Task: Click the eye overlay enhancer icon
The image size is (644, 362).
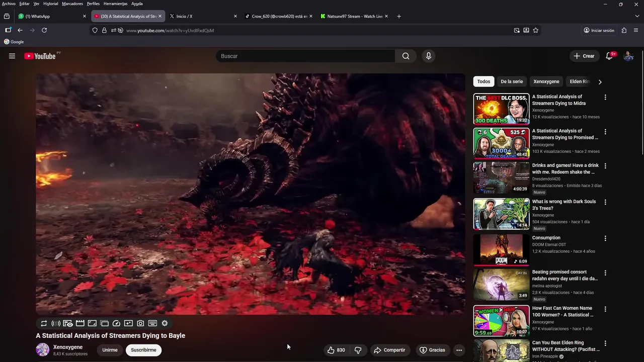Action: [x=68, y=323]
